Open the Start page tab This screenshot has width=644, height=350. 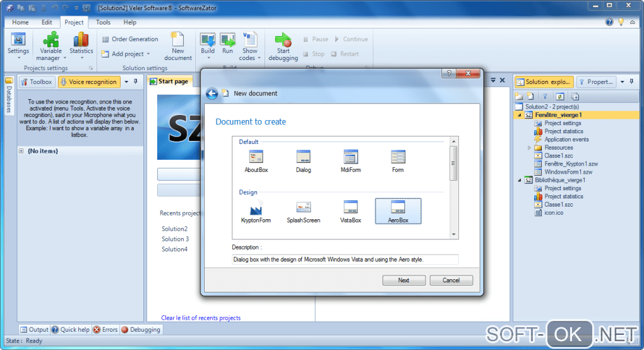(x=169, y=81)
